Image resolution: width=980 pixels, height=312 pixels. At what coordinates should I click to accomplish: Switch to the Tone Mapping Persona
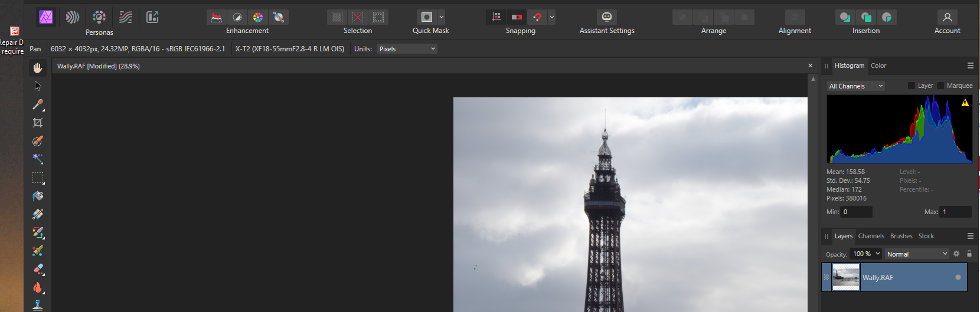point(126,17)
